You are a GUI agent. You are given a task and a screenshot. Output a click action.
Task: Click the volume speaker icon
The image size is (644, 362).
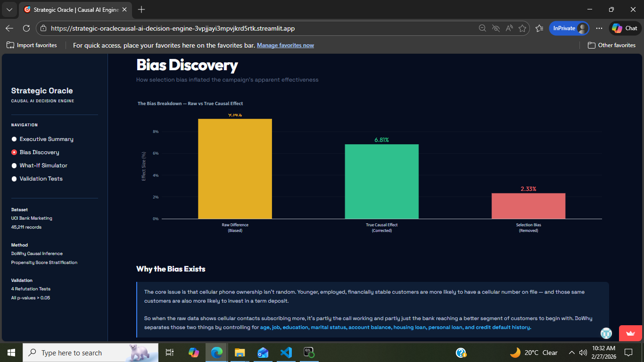pyautogui.click(x=583, y=353)
